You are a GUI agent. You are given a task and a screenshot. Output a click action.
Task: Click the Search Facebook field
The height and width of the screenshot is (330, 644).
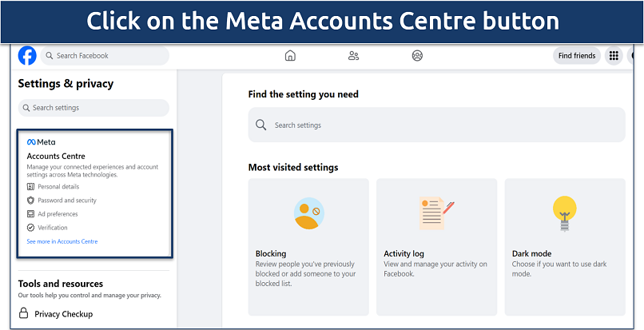108,56
